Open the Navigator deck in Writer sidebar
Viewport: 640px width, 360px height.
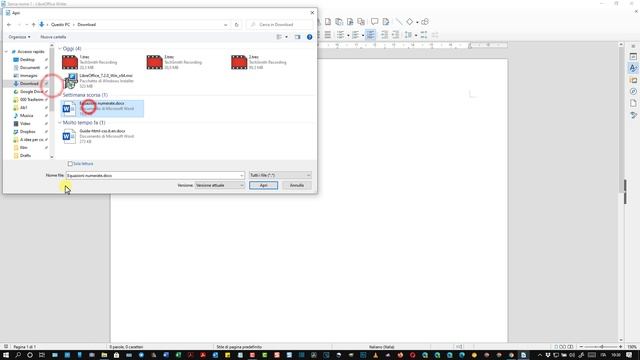pyautogui.click(x=633, y=91)
